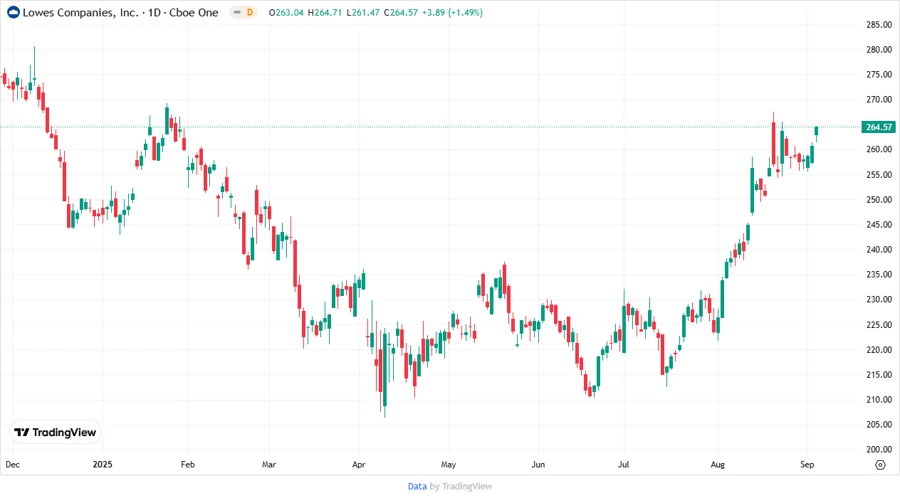Click the 245.00 price axis label

[x=879, y=224]
